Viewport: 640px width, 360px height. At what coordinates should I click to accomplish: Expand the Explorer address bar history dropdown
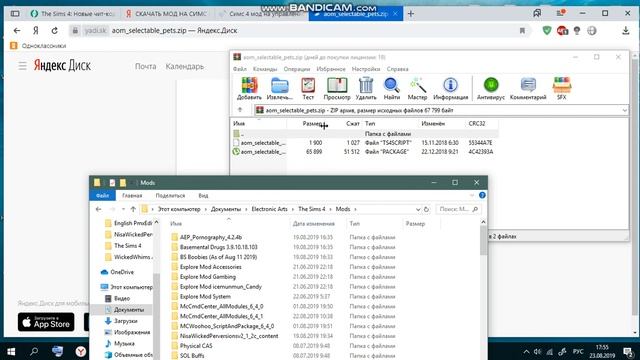coord(418,209)
